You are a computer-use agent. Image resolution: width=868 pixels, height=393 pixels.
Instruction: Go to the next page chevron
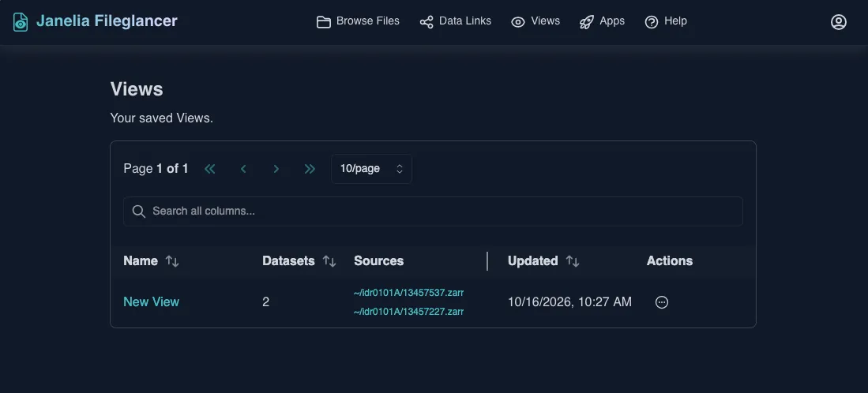click(x=276, y=169)
